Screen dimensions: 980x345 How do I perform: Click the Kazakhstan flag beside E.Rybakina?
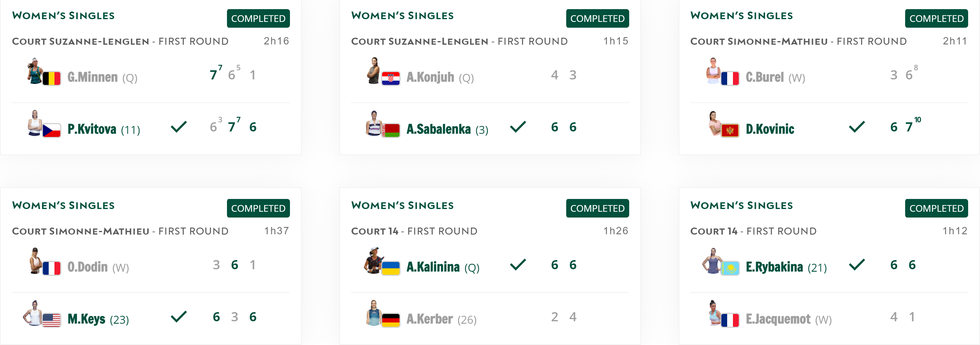coord(730,268)
